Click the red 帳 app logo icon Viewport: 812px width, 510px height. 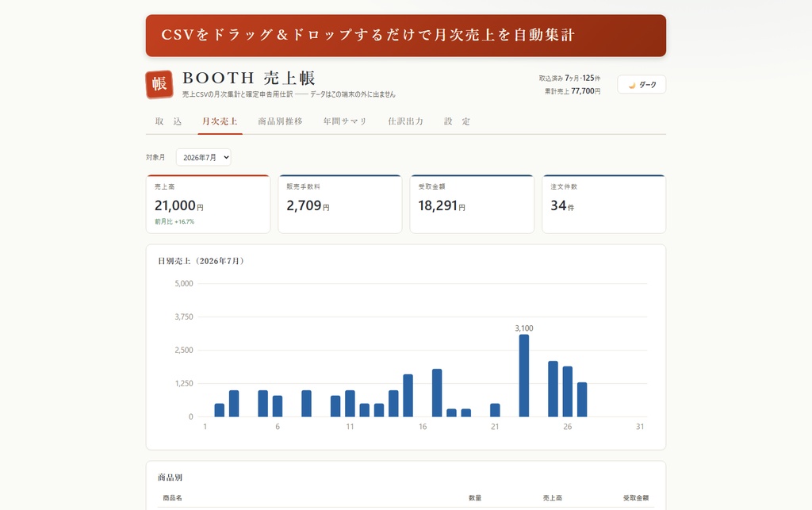click(159, 84)
